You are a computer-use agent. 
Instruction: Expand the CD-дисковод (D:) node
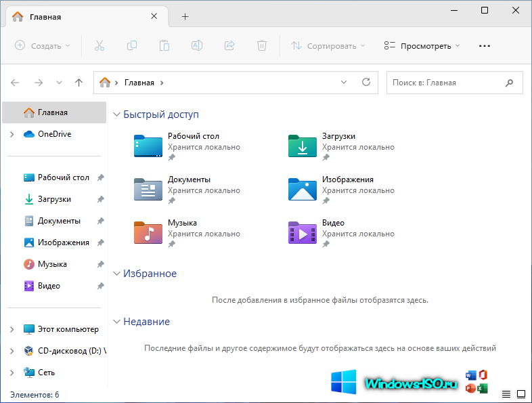(x=12, y=351)
